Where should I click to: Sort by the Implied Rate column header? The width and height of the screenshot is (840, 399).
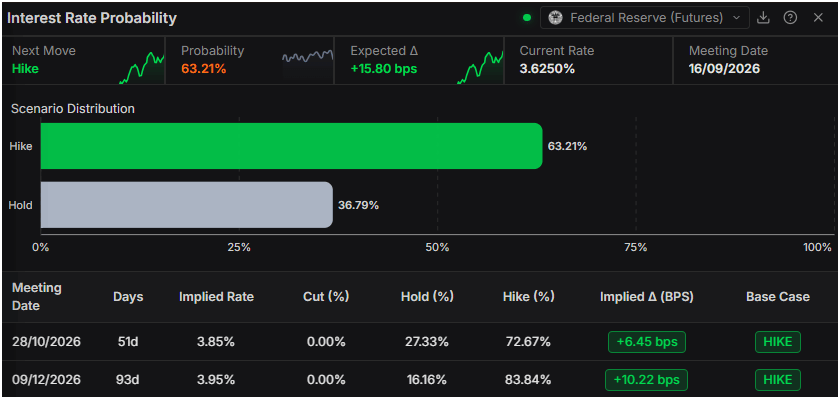216,297
